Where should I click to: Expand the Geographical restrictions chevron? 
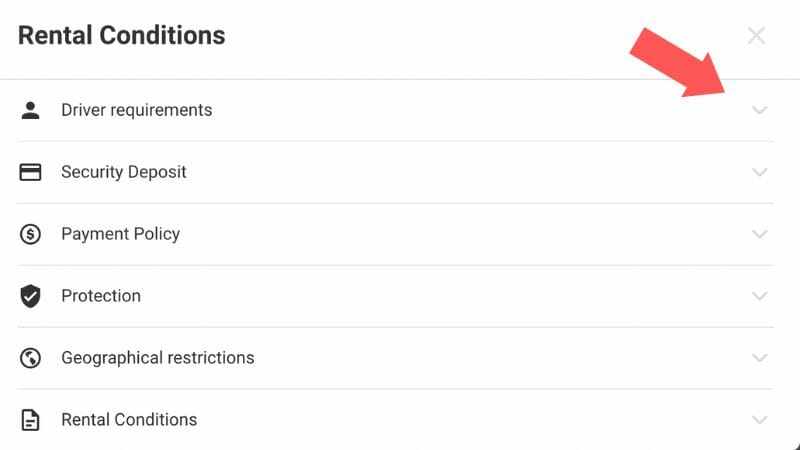pyautogui.click(x=760, y=358)
